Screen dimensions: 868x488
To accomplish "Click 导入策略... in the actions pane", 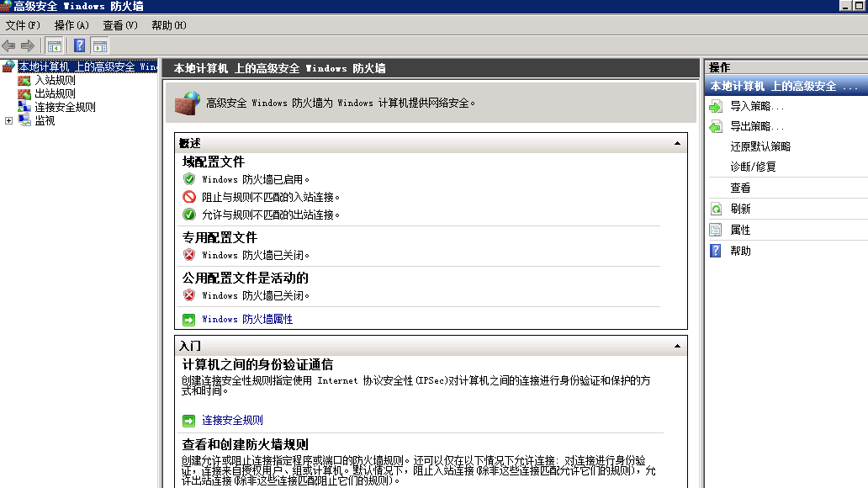I will [757, 106].
